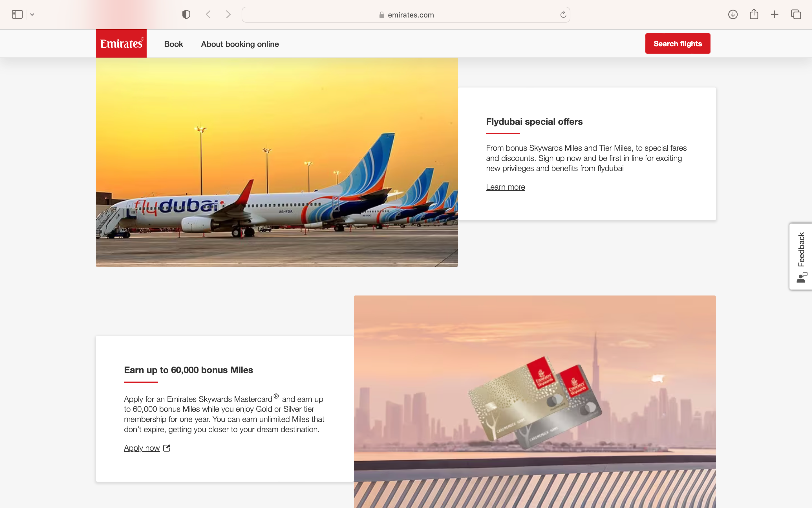Click the Search flights button
The width and height of the screenshot is (812, 508).
click(678, 43)
